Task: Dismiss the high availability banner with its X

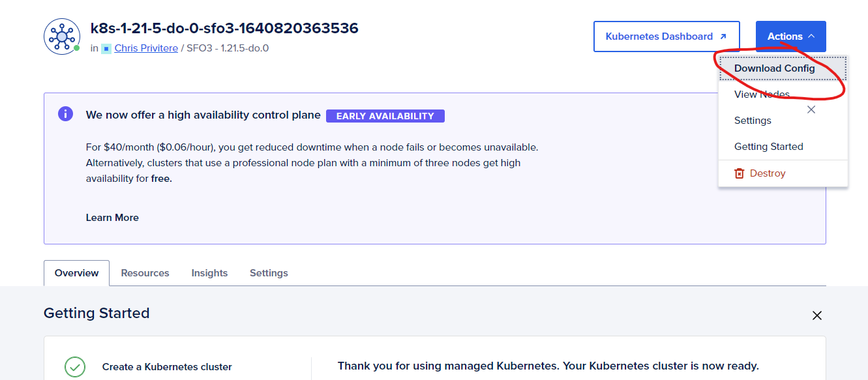Action: (811, 110)
